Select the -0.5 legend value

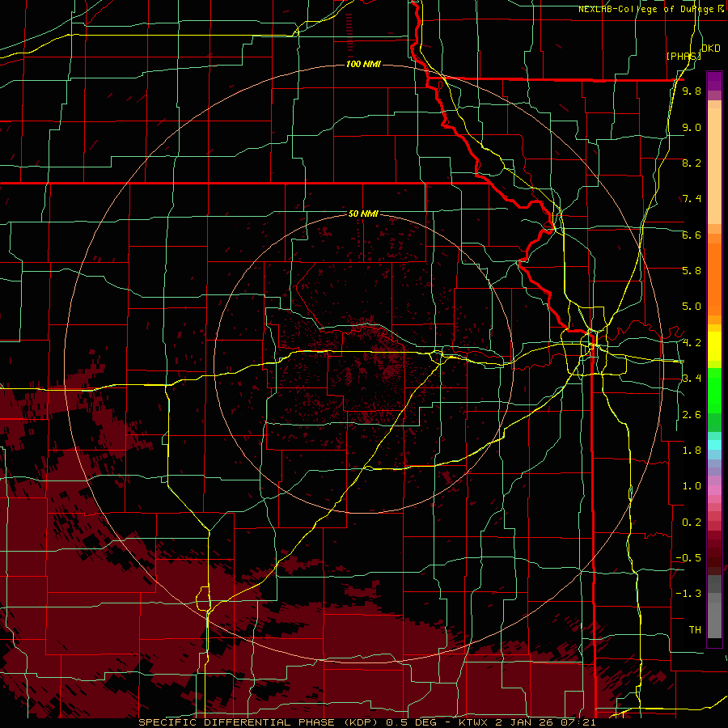point(689,558)
